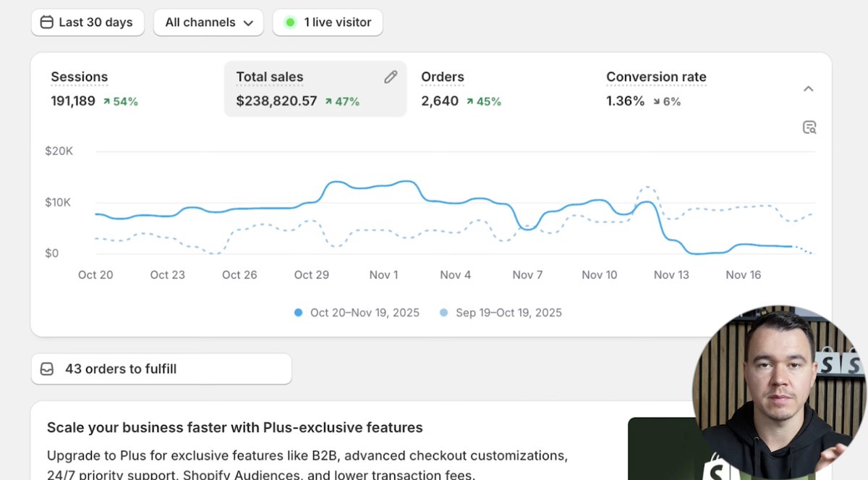The height and width of the screenshot is (480, 868).
Task: Click the package icon beside 43 orders to fulfill
Action: 46,369
